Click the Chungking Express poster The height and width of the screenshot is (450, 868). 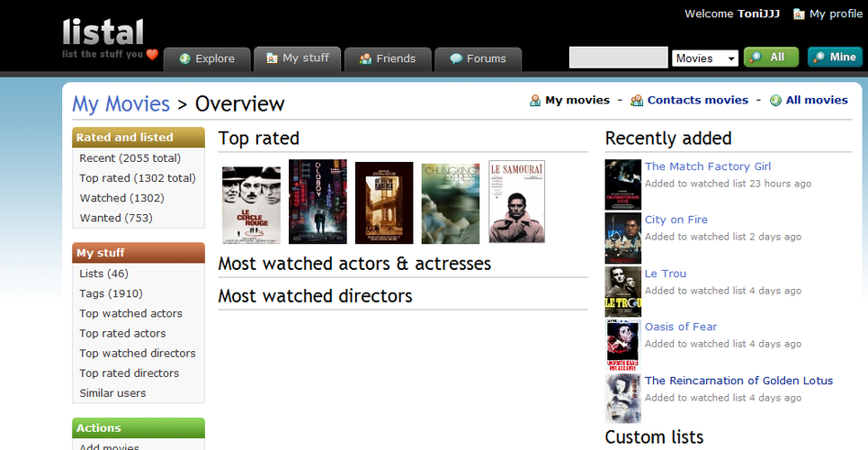click(x=451, y=203)
